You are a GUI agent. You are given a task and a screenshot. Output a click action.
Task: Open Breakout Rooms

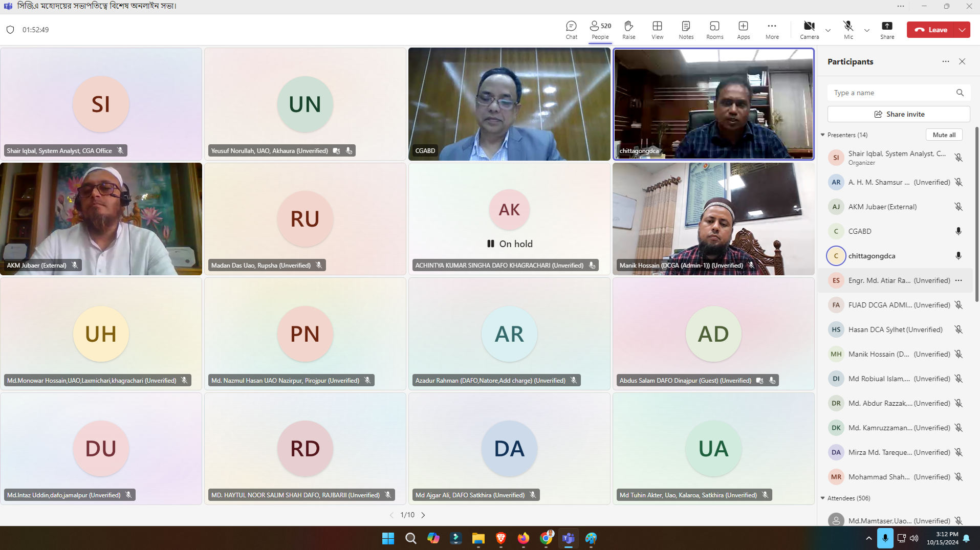point(714,30)
